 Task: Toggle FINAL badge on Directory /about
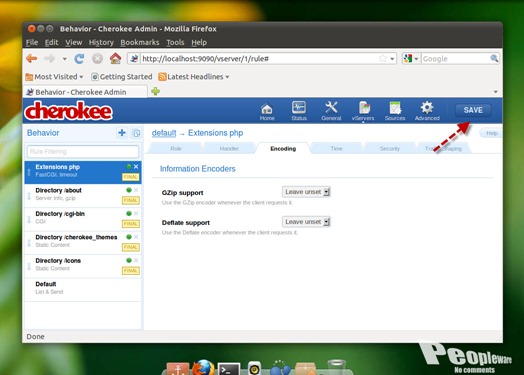coord(131,200)
